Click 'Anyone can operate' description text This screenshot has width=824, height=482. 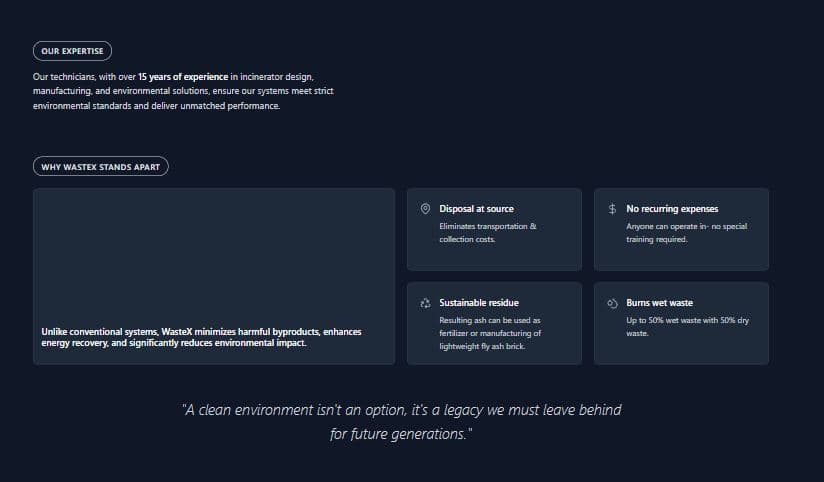click(686, 232)
